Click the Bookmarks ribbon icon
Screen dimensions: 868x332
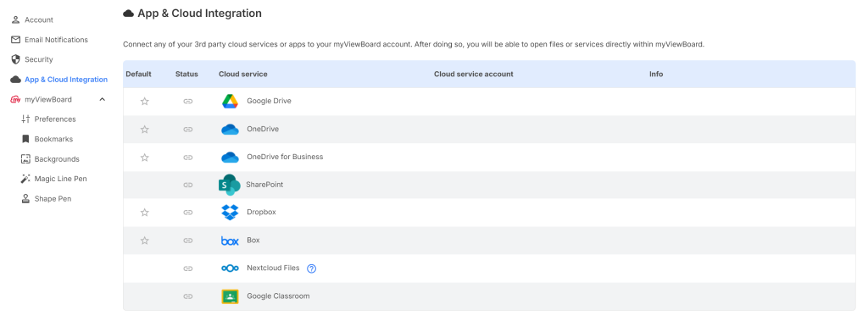pos(25,139)
